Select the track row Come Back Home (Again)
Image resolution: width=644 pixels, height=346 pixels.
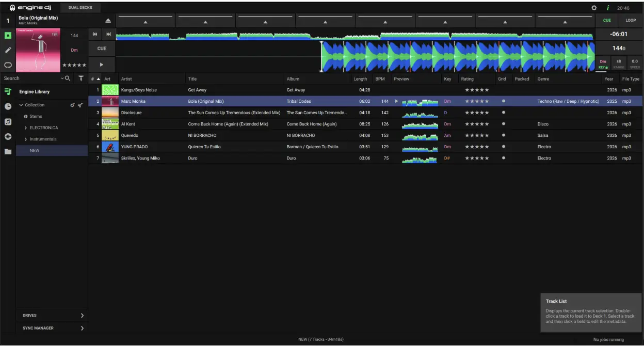point(365,124)
